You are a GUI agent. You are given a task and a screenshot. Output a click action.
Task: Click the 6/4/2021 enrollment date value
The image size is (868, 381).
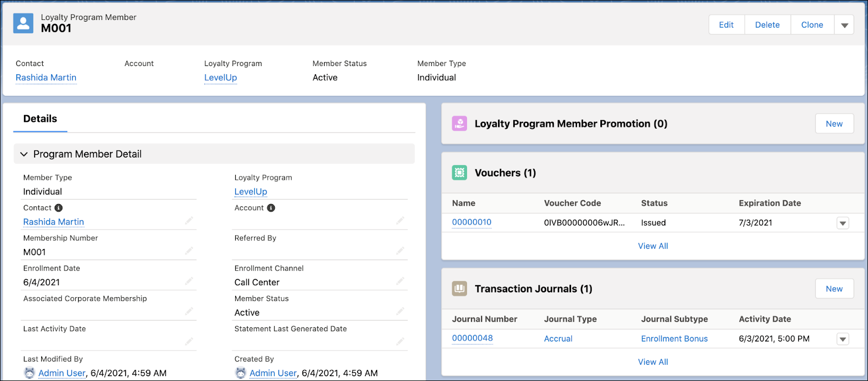tap(41, 283)
